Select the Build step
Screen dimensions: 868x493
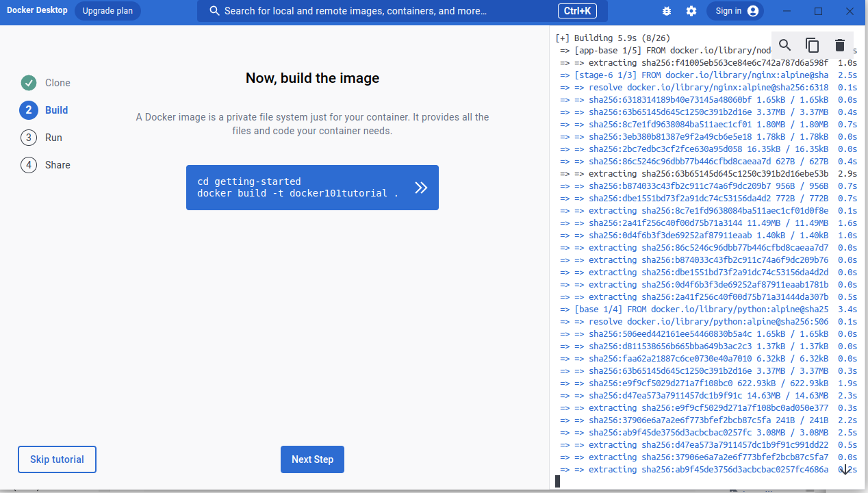tap(44, 110)
